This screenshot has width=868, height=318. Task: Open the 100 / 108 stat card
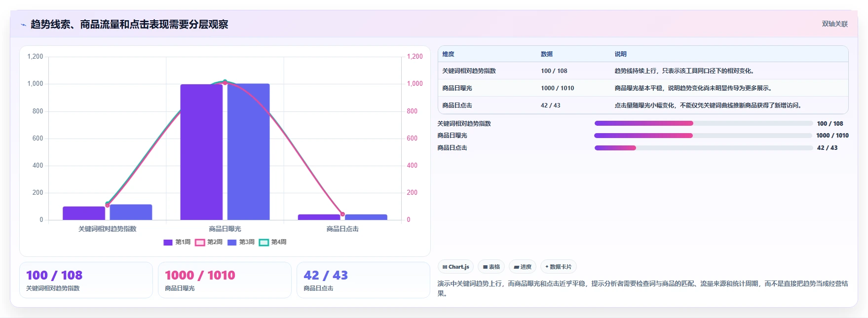coord(86,280)
